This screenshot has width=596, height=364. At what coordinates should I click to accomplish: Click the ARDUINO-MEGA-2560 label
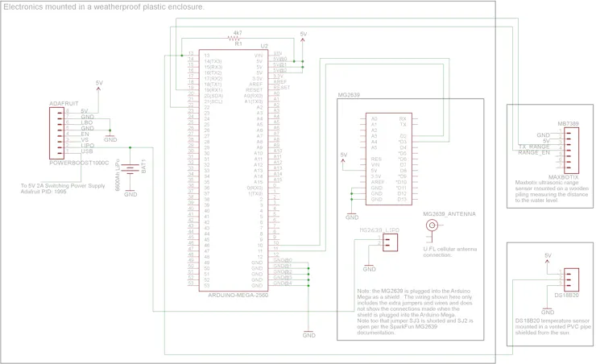click(x=238, y=296)
